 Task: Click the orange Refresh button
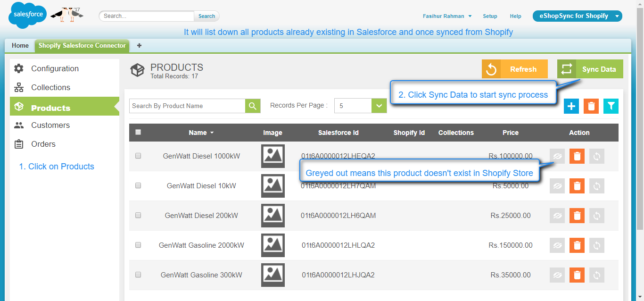tap(515, 69)
